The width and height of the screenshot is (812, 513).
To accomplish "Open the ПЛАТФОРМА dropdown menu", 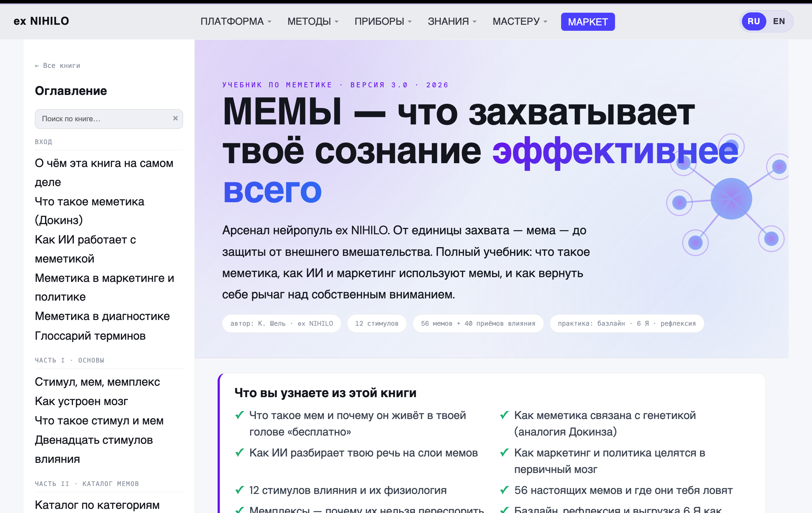I will coord(236,21).
